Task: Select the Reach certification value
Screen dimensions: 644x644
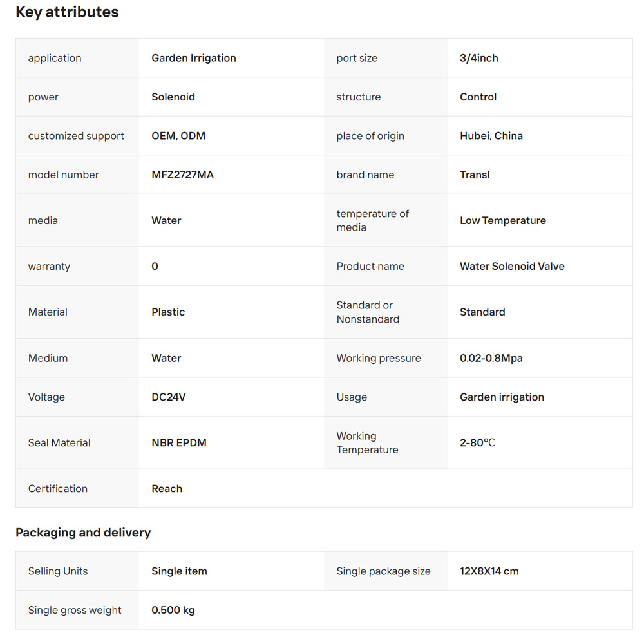Action: coord(167,489)
